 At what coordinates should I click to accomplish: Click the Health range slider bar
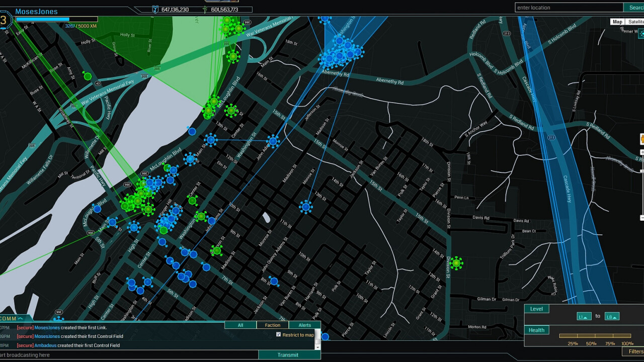[595, 336]
